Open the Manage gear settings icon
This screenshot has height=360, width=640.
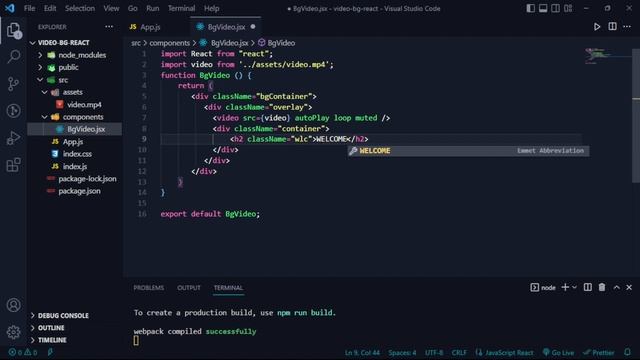tap(13, 332)
